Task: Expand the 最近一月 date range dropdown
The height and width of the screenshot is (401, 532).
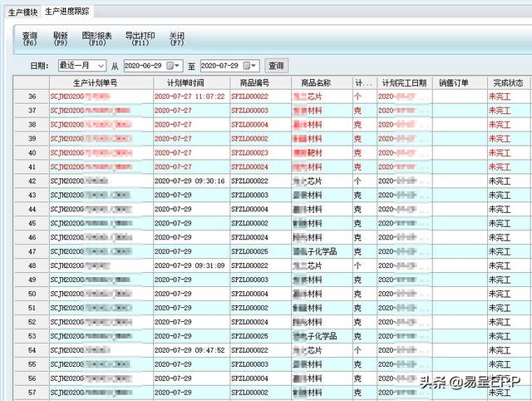Action: [x=101, y=66]
